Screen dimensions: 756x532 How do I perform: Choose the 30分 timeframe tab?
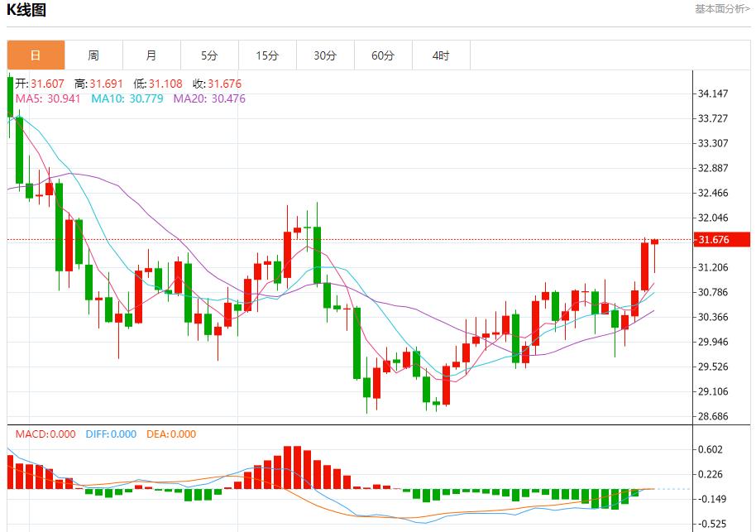pos(325,55)
